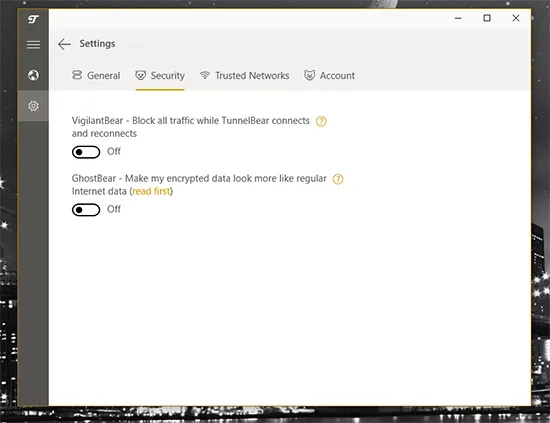550x423 pixels.
Task: Select the Security tab label
Action: 168,76
